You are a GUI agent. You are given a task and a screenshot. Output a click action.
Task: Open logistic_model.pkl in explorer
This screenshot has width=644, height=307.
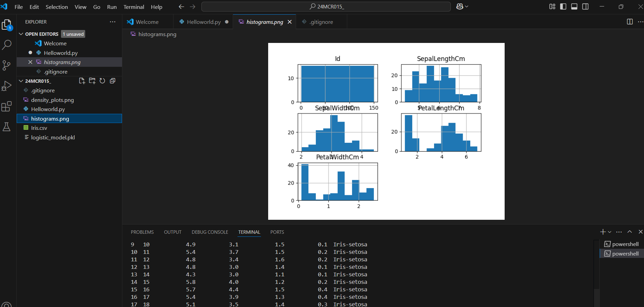pyautogui.click(x=70, y=137)
